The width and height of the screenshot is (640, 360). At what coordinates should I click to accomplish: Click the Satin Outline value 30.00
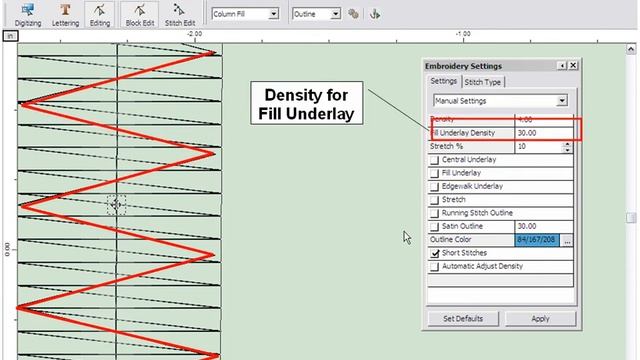pyautogui.click(x=544, y=226)
